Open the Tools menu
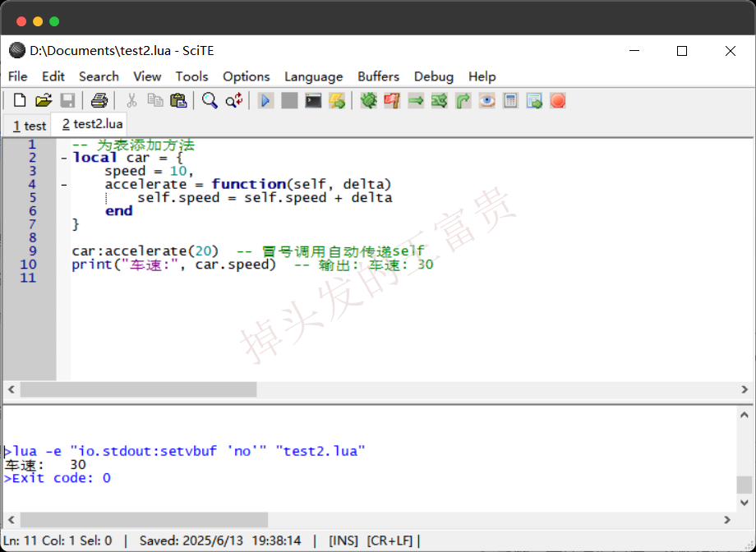The height and width of the screenshot is (552, 756). 192,76
